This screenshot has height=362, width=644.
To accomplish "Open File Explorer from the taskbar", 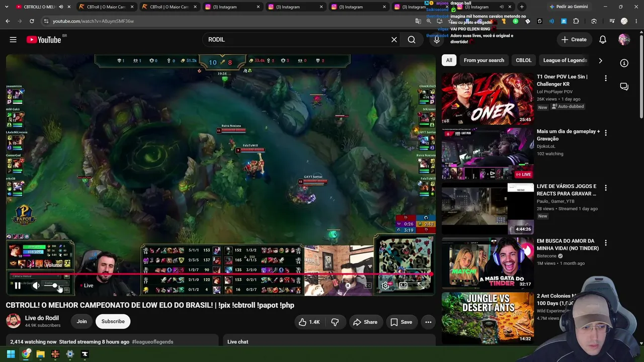I will pyautogui.click(x=40, y=354).
